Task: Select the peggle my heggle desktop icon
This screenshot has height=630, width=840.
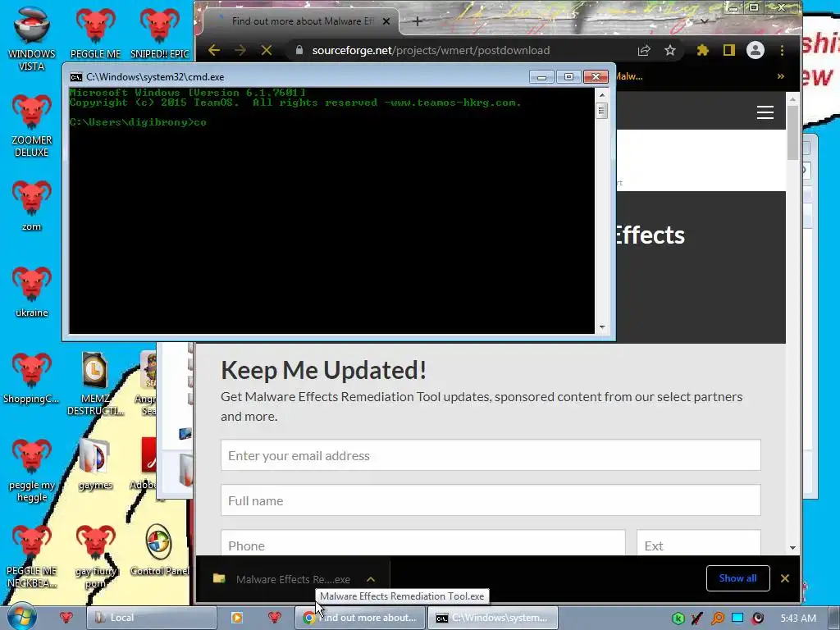Action: 32,469
